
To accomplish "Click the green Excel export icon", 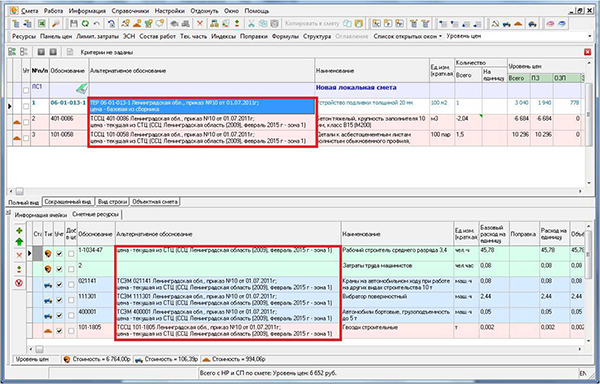I will click(x=42, y=24).
